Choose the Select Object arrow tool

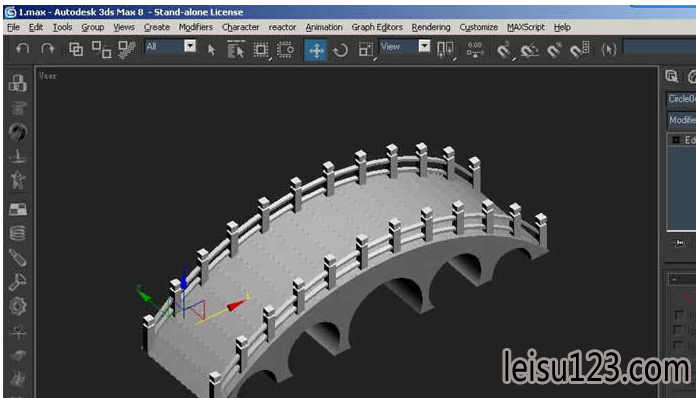[x=211, y=50]
